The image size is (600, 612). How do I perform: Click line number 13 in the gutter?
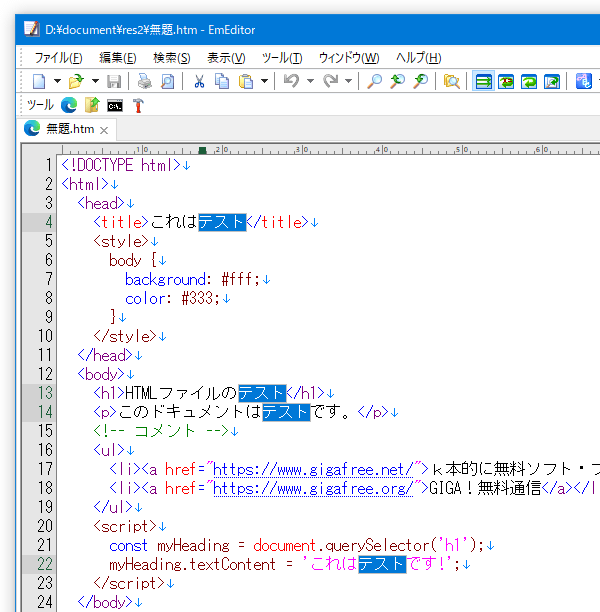click(x=45, y=393)
